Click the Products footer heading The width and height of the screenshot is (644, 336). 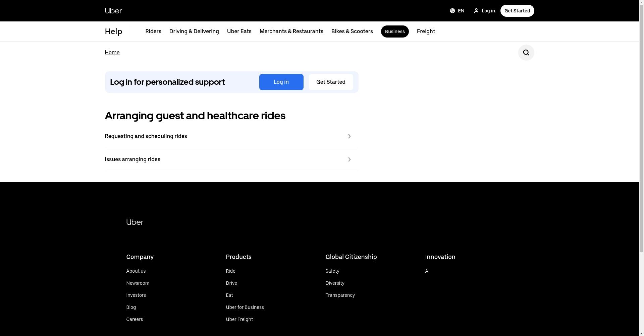[x=238, y=257]
